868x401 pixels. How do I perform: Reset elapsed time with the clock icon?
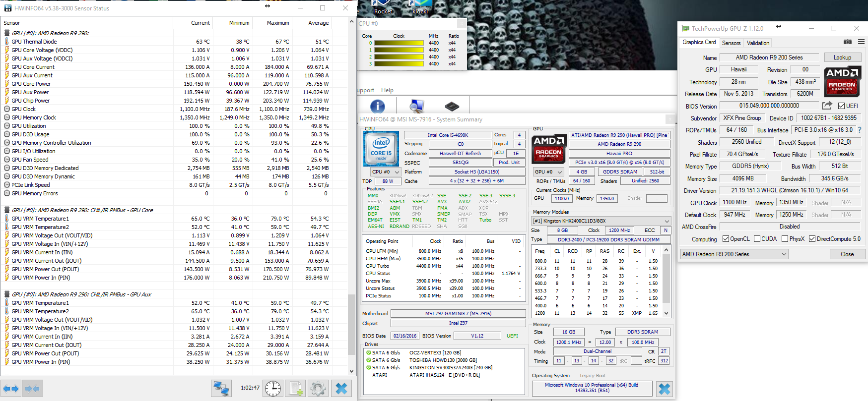coord(273,389)
